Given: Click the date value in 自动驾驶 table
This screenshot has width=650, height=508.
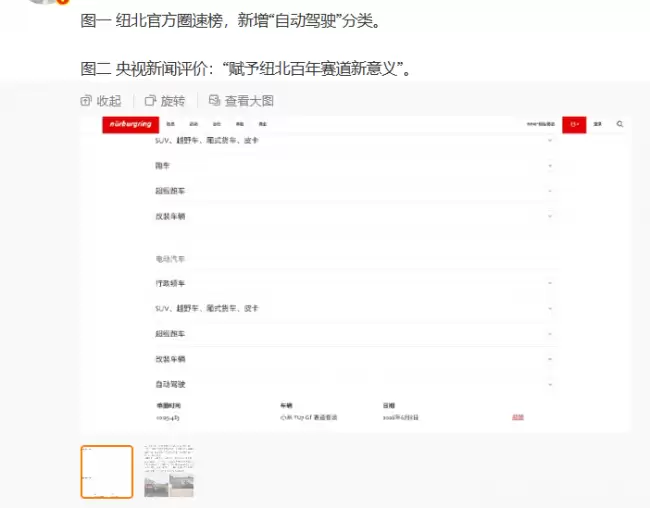Looking at the screenshot, I should click(x=400, y=418).
